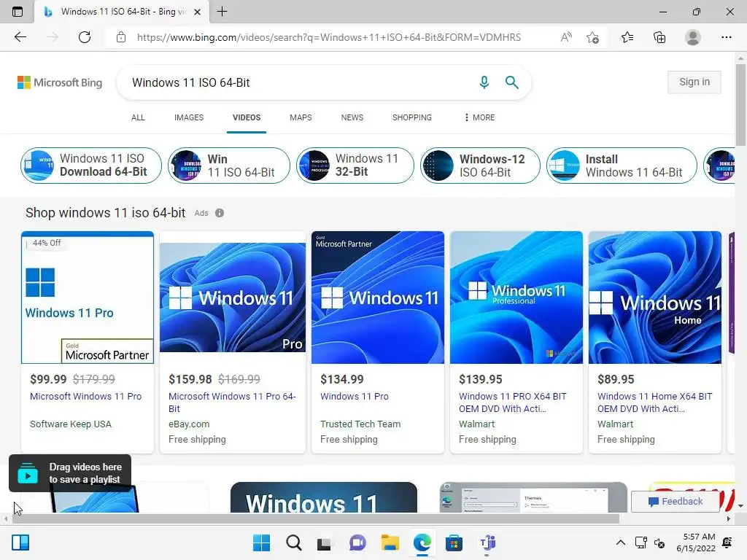Refresh the current page
Image resolution: width=747 pixels, height=560 pixels.
(x=85, y=37)
